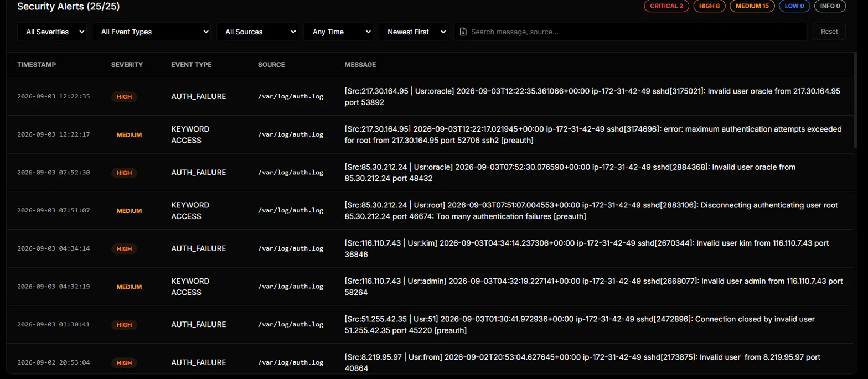
Task: Filter by the INFO 0 badge
Action: tap(830, 6)
